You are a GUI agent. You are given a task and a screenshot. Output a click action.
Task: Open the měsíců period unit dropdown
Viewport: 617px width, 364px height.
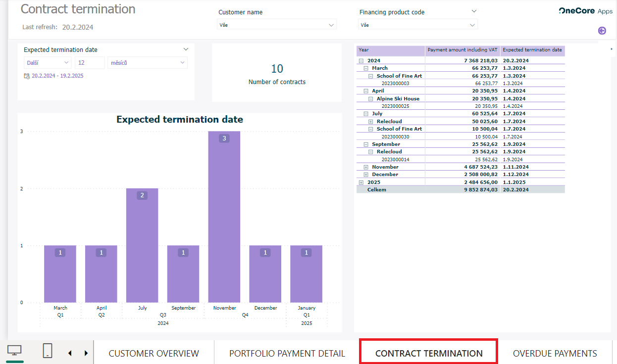tap(147, 63)
